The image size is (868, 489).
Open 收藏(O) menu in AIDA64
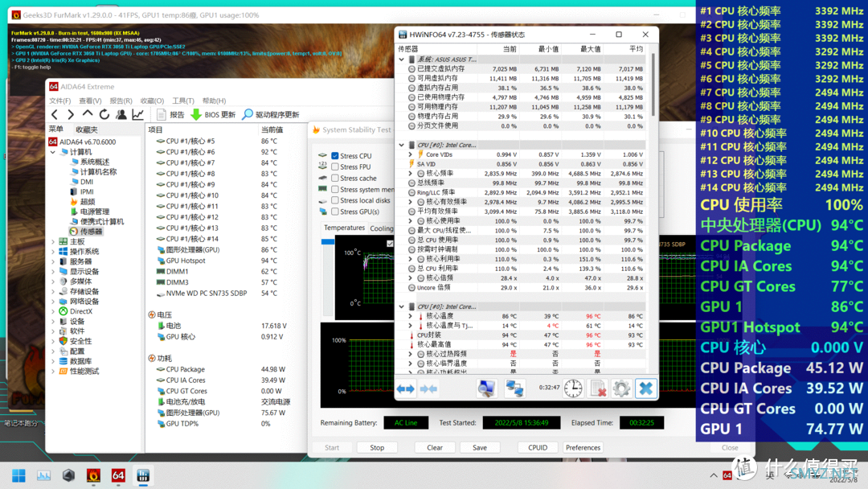pyautogui.click(x=152, y=101)
